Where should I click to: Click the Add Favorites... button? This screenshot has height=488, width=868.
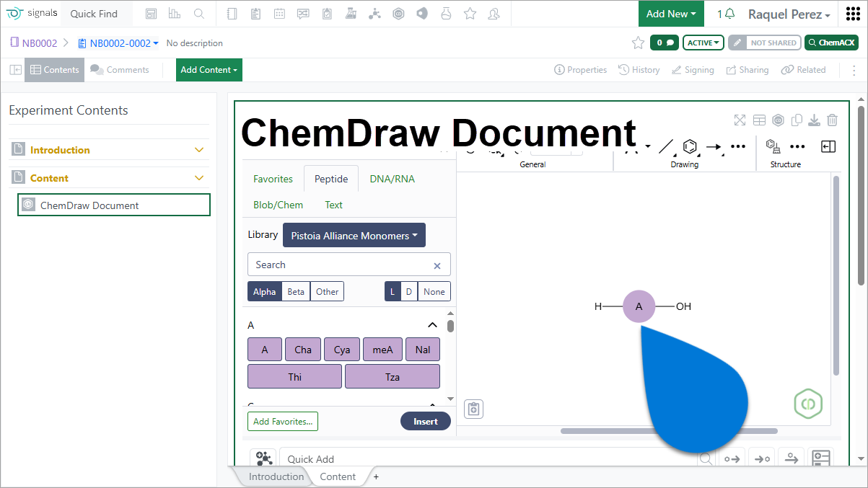[x=283, y=422]
